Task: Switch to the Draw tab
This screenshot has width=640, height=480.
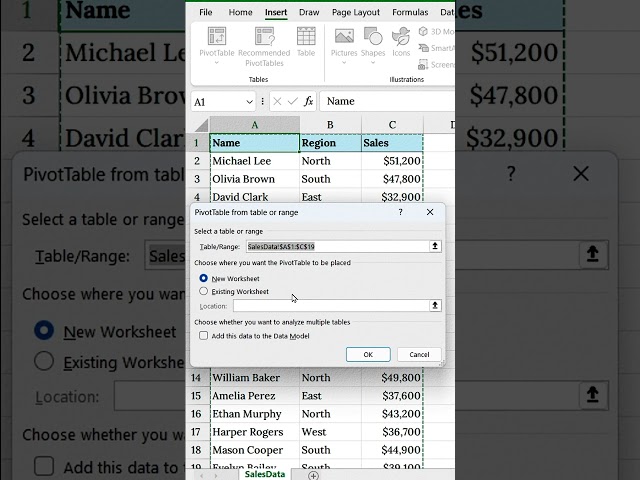Action: click(x=309, y=12)
